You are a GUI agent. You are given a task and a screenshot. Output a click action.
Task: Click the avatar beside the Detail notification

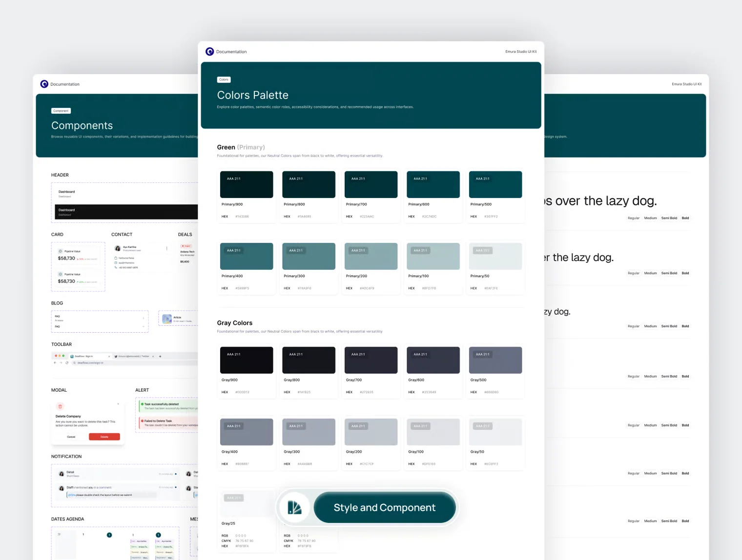pyautogui.click(x=62, y=474)
